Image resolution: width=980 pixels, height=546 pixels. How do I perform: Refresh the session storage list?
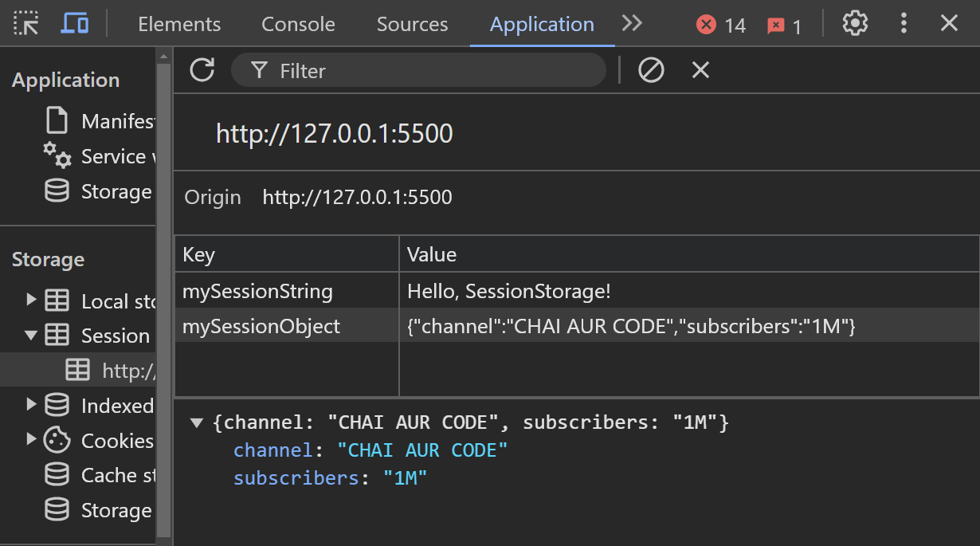[x=202, y=70]
